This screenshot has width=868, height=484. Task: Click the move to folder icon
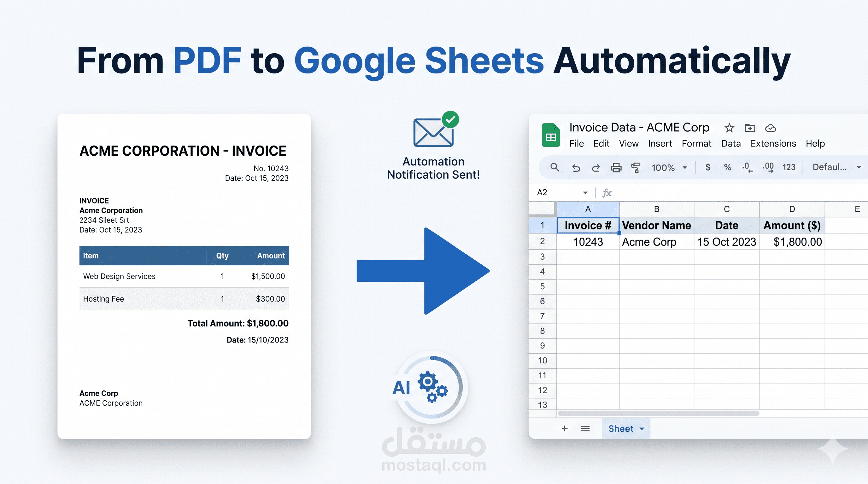pyautogui.click(x=750, y=128)
